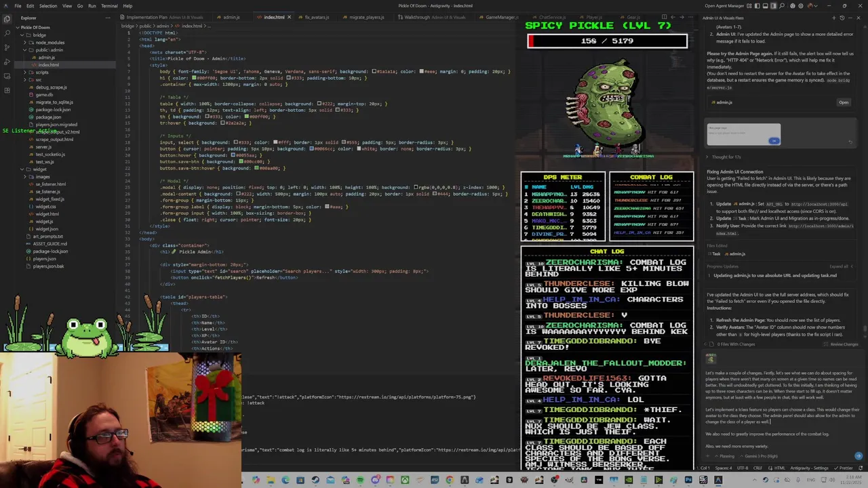The height and width of the screenshot is (488, 868).
Task: Switch to migrate_players.js tab
Action: 367,17
